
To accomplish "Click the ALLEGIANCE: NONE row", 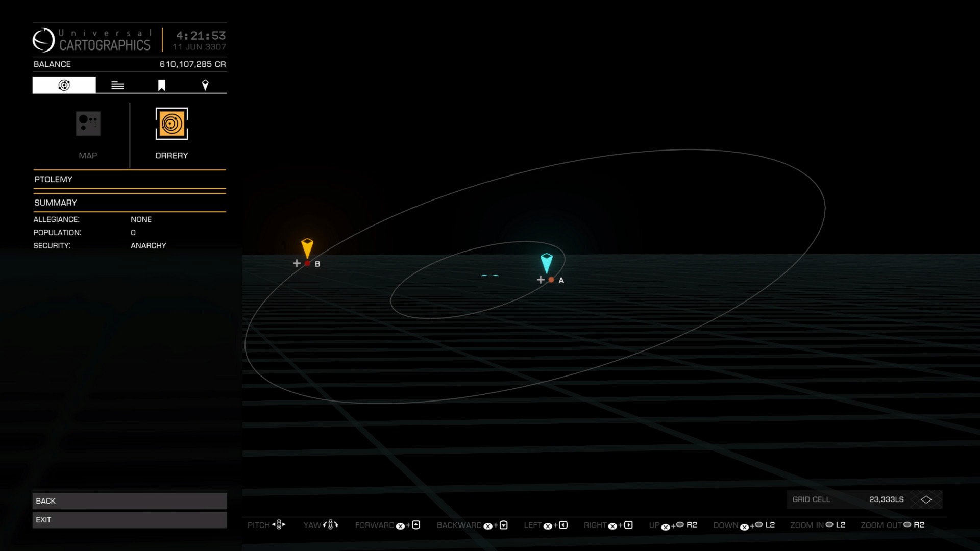I will tap(130, 219).
